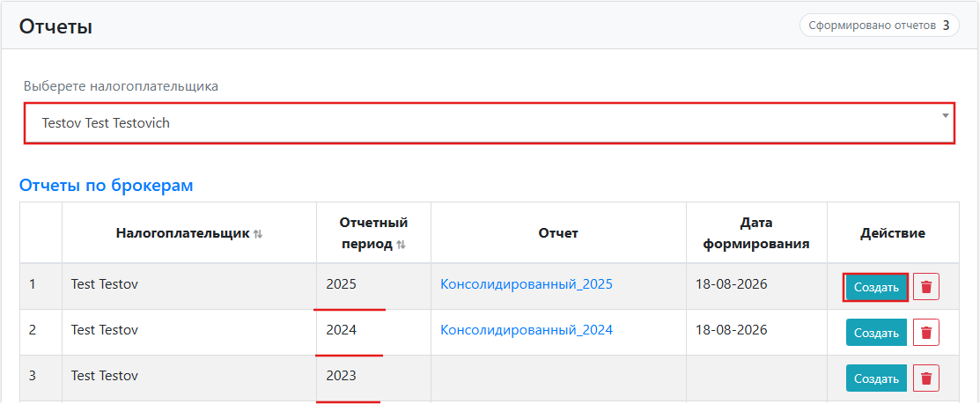Click the Отчеты page title
Screen dimensions: 980x404
[x=55, y=26]
